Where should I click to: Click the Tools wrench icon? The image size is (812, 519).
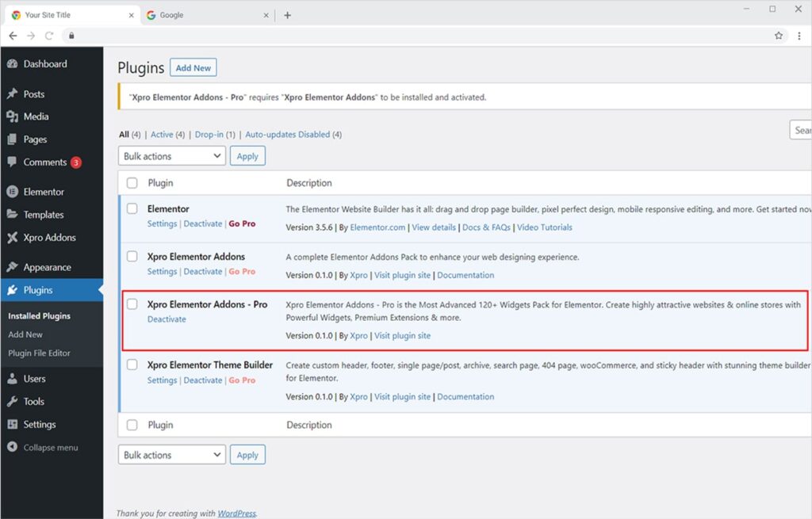pos(12,402)
